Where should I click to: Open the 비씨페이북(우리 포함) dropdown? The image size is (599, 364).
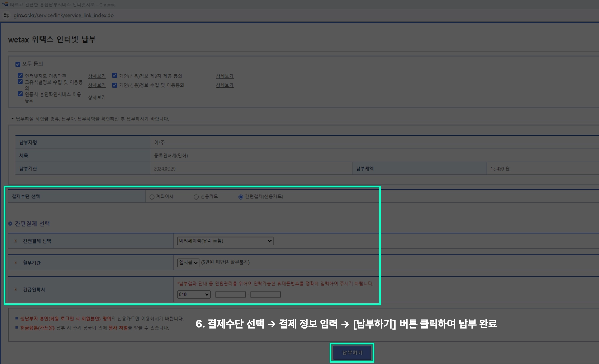coord(225,241)
